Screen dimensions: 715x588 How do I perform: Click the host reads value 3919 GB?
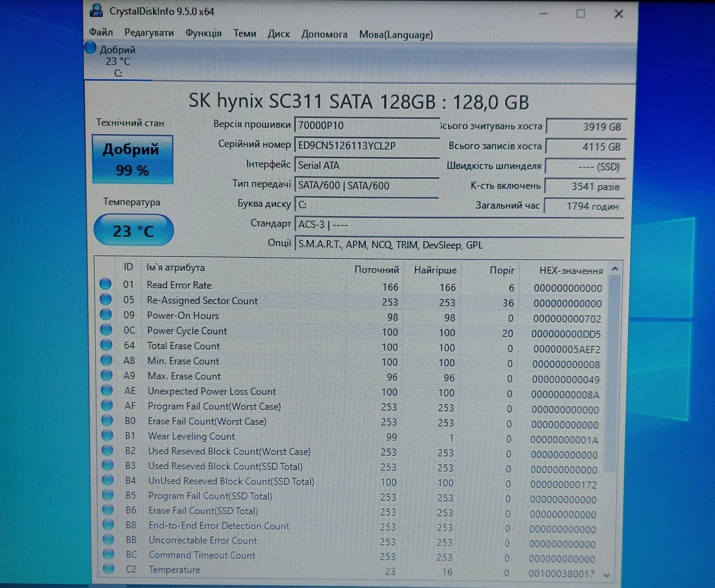(586, 127)
